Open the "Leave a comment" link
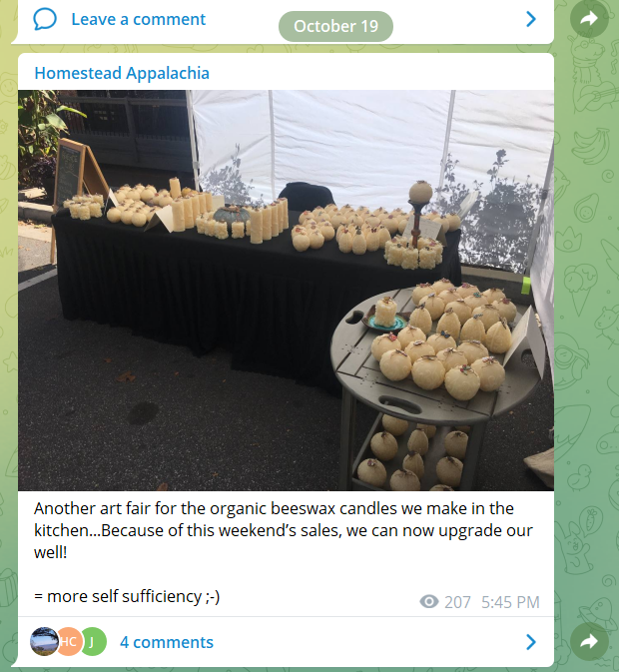 (x=138, y=19)
